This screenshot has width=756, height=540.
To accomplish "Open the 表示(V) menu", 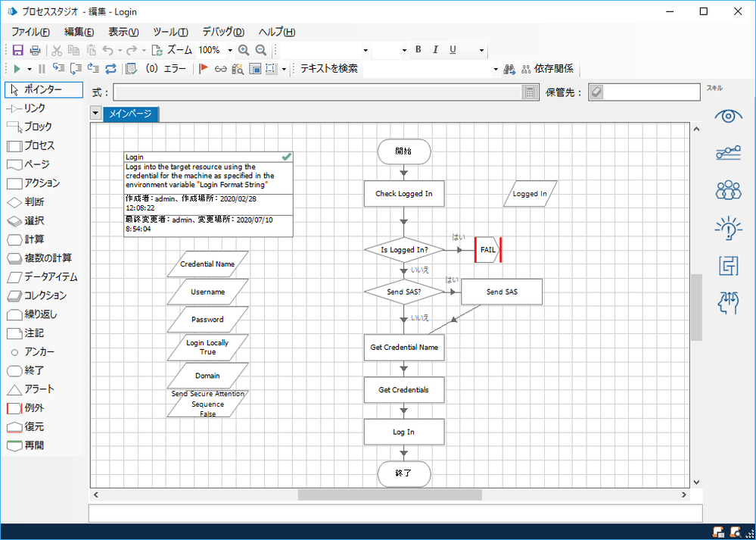I will click(x=123, y=33).
